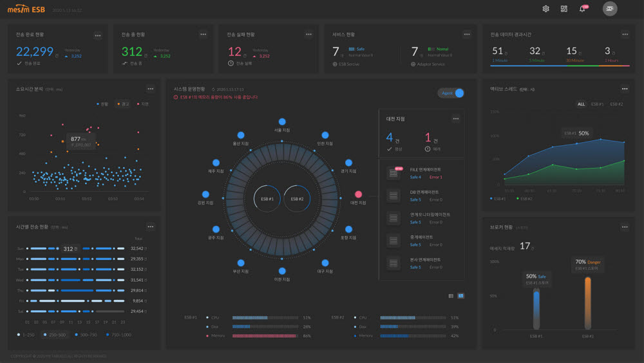Click the orange ESB #2 broker bar

coord(588,303)
